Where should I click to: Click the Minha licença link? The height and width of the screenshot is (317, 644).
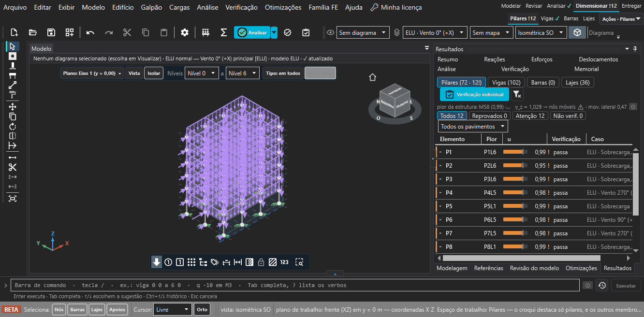[396, 7]
